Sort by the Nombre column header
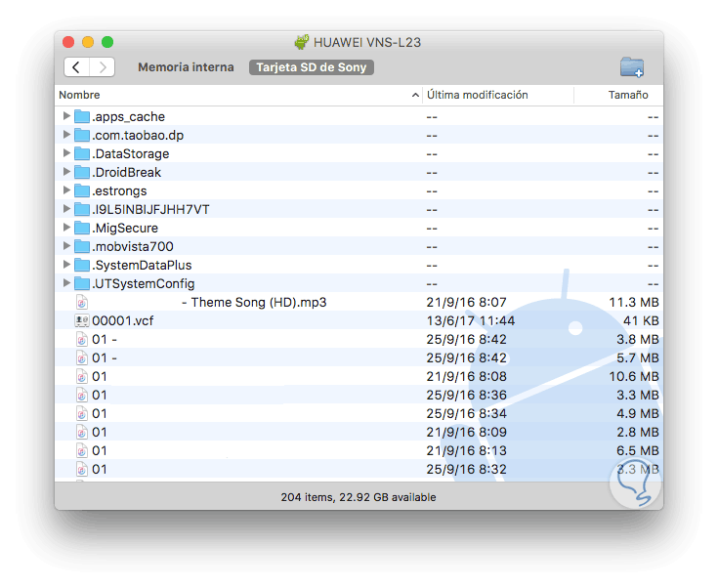 (79, 95)
